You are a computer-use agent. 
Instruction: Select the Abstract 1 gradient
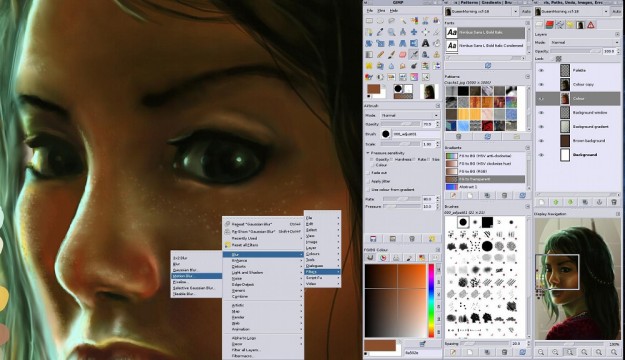coord(485,187)
